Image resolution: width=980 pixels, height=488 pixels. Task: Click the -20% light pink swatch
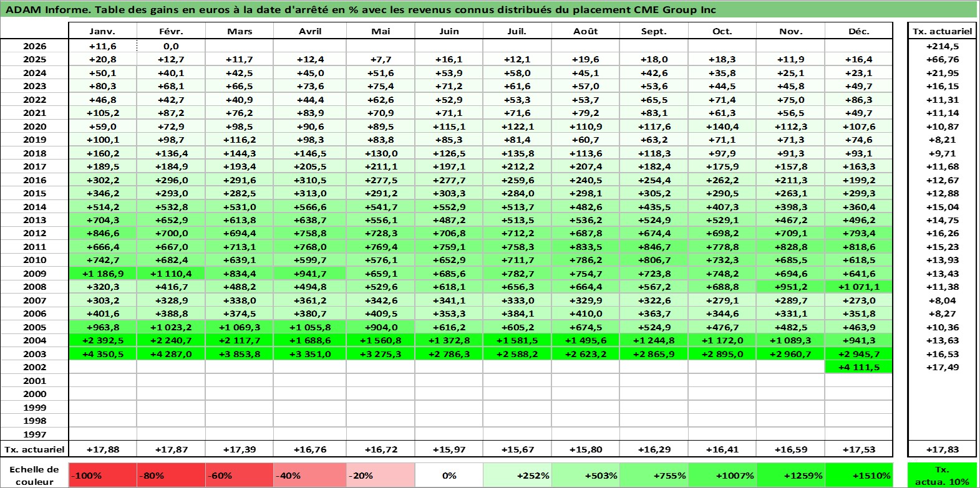tap(380, 475)
